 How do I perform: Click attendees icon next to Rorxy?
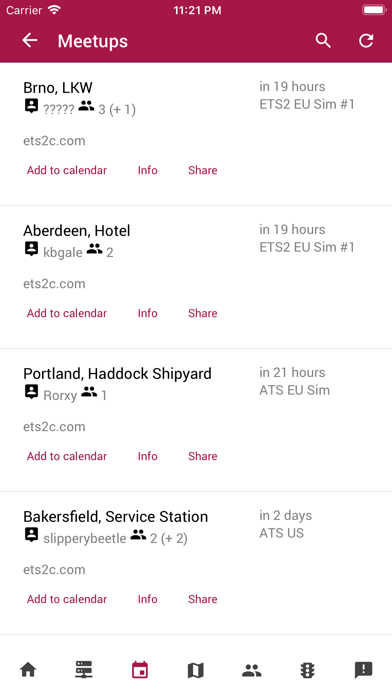point(89,392)
